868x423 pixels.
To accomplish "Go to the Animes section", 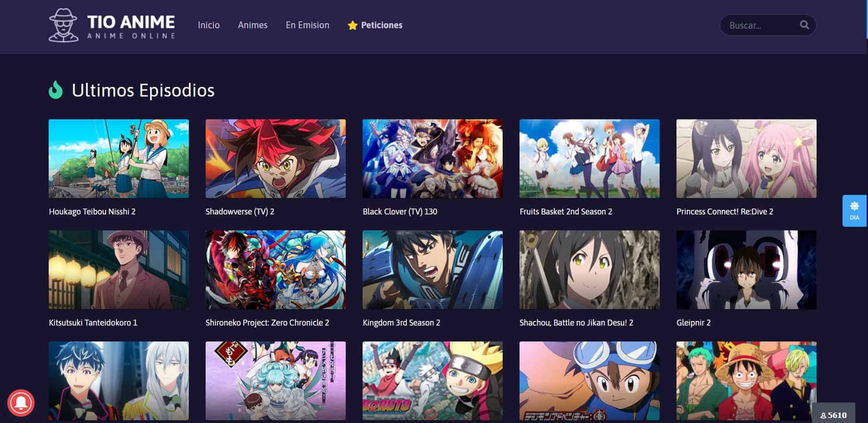I will (x=252, y=25).
